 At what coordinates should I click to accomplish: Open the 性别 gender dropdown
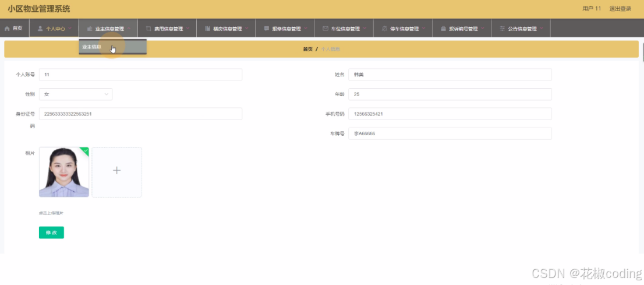pyautogui.click(x=76, y=94)
